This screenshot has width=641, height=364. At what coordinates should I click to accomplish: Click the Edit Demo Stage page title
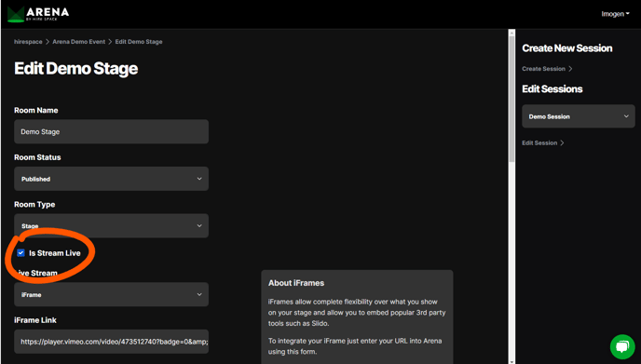(x=76, y=69)
